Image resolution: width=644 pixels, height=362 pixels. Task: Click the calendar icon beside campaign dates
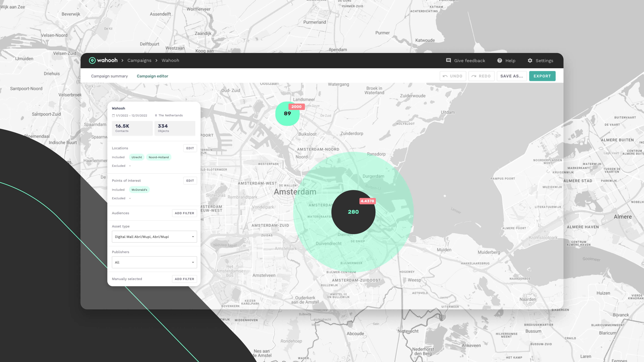click(x=113, y=116)
